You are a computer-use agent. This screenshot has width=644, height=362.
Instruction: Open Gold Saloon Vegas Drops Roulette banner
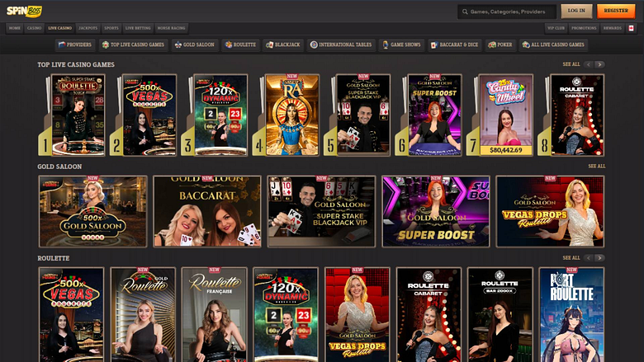point(550,212)
